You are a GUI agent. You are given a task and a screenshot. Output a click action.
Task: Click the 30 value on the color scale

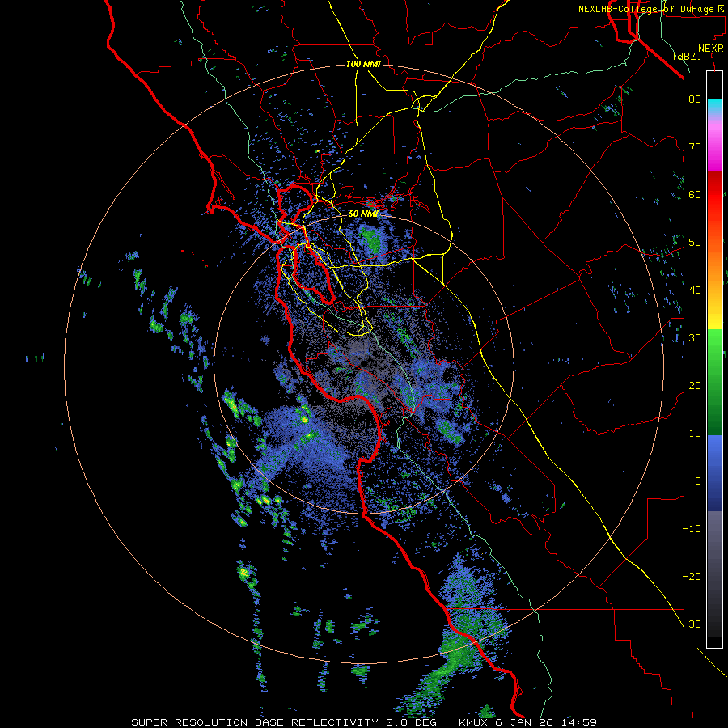695,337
